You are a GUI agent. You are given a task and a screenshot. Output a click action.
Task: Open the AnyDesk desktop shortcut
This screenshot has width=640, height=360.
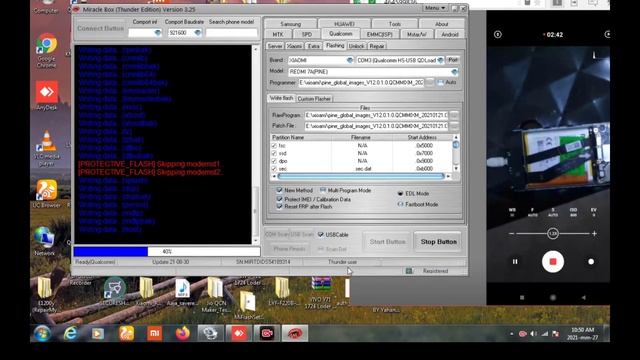(x=47, y=95)
